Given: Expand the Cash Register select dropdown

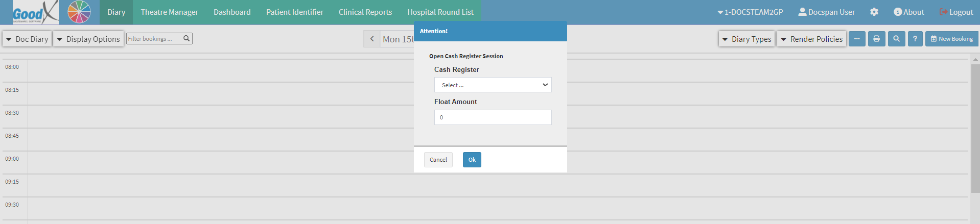Looking at the screenshot, I should click(493, 85).
